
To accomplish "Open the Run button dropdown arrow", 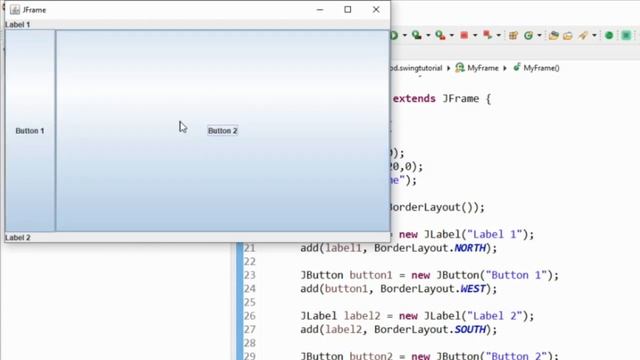I will pyautogui.click(x=405, y=36).
